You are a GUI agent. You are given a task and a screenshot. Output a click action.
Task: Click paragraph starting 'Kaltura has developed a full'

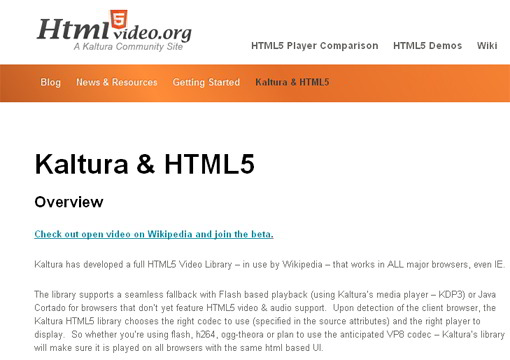(x=269, y=265)
